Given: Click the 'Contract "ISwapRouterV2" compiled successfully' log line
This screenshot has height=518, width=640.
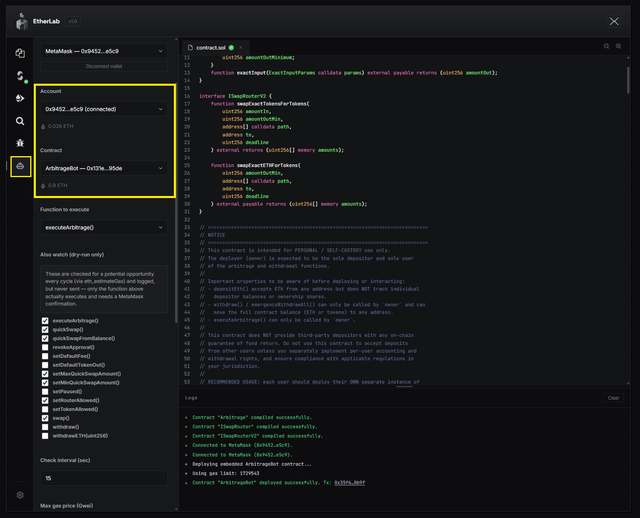Looking at the screenshot, I should point(258,436).
